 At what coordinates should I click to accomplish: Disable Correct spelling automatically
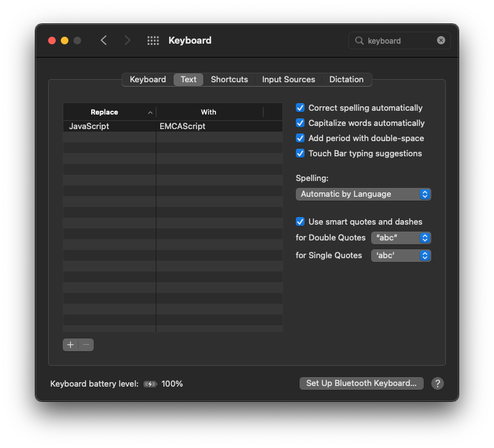(300, 108)
